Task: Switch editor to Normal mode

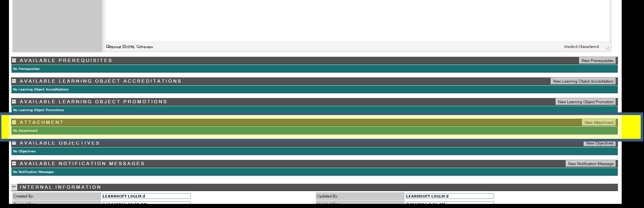Action: pyautogui.click(x=113, y=47)
